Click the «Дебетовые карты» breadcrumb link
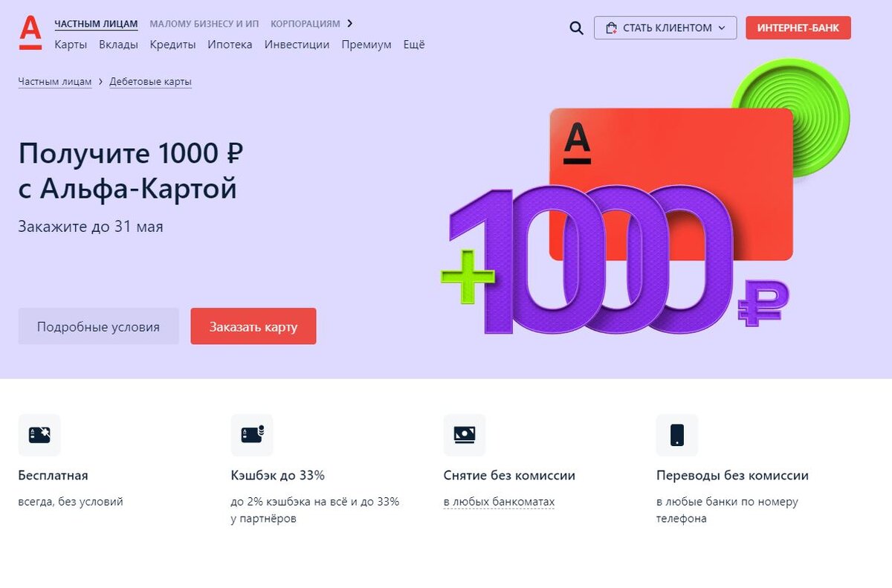892x588 pixels. [150, 81]
